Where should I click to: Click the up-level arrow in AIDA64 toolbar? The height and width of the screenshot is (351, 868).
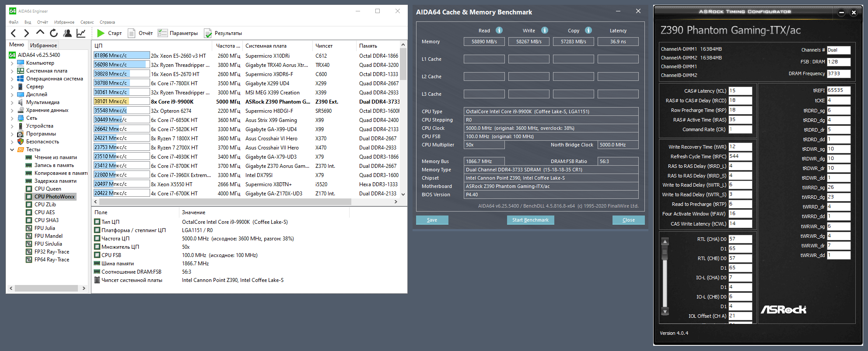[40, 33]
